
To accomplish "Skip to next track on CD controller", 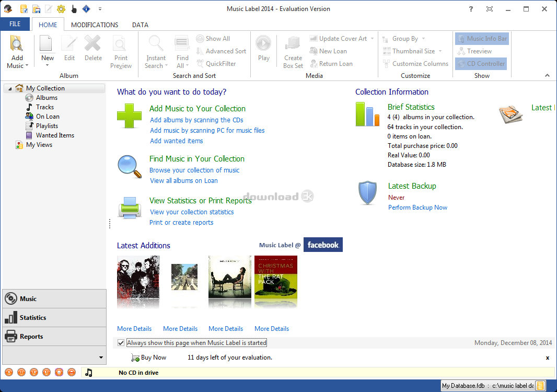I will click(x=47, y=373).
